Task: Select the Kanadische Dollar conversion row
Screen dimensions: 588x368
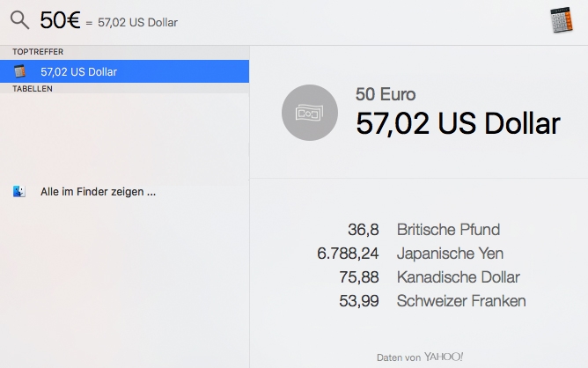Action: [430, 277]
